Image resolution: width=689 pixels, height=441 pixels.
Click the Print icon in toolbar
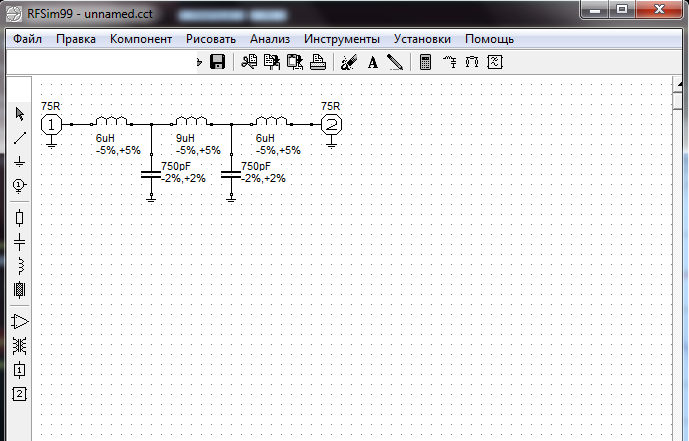(317, 62)
